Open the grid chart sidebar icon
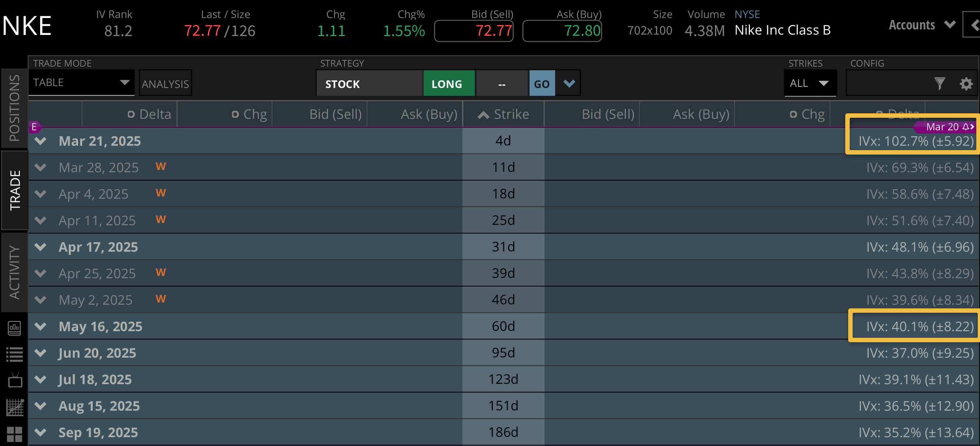The height and width of the screenshot is (446, 980). (14, 407)
